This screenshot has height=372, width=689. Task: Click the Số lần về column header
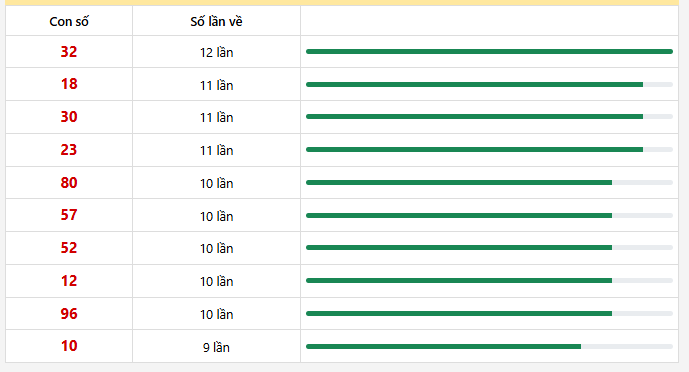click(216, 21)
